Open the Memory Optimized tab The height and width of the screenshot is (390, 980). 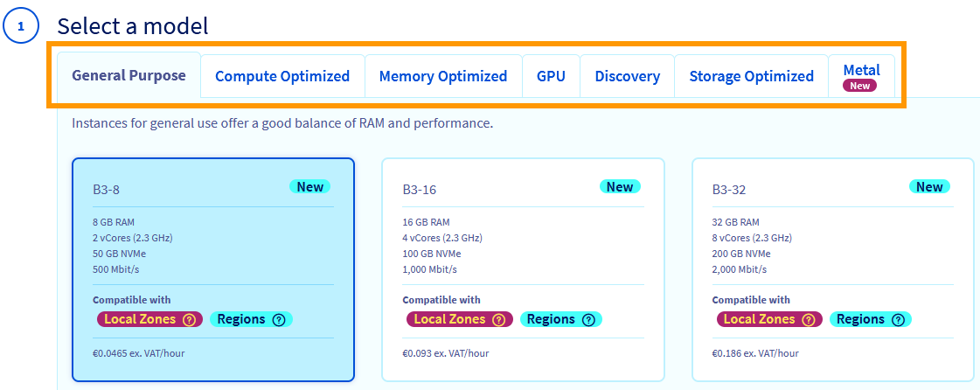pyautogui.click(x=443, y=76)
